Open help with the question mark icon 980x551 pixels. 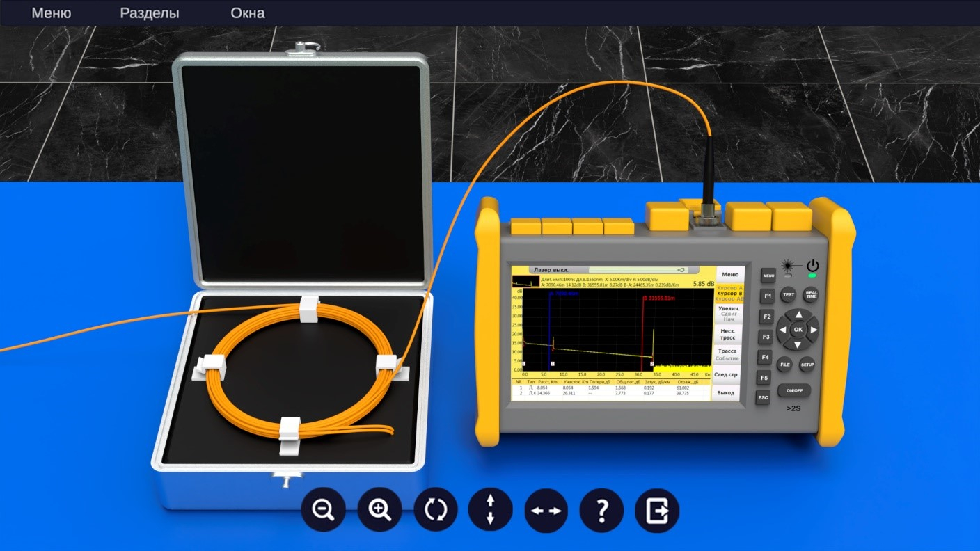(601, 510)
